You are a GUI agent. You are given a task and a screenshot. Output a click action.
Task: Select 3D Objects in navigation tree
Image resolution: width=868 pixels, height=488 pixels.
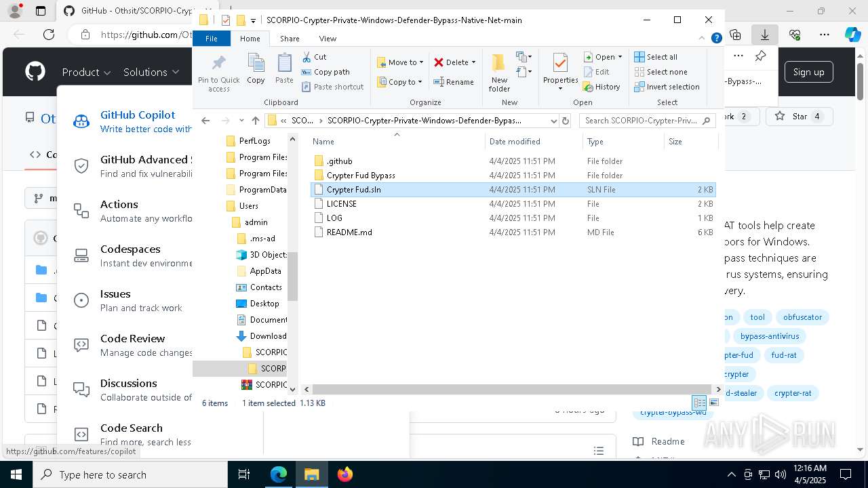coord(268,255)
